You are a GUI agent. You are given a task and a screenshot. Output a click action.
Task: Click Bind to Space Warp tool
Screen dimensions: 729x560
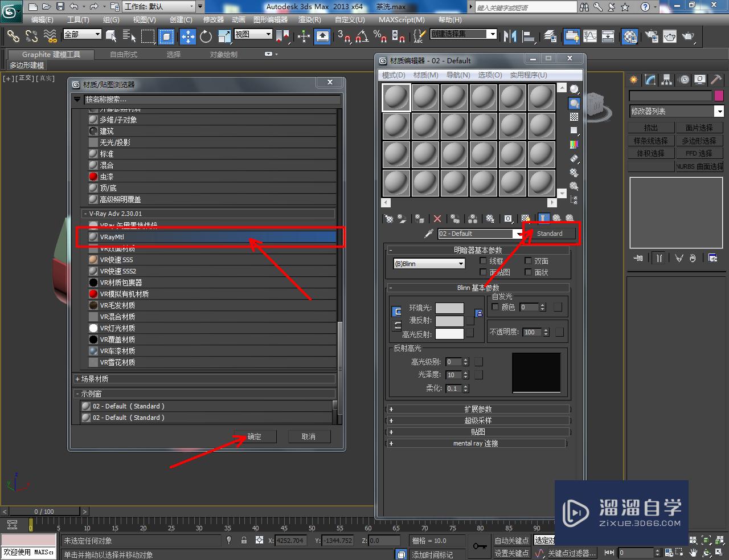pyautogui.click(x=50, y=36)
